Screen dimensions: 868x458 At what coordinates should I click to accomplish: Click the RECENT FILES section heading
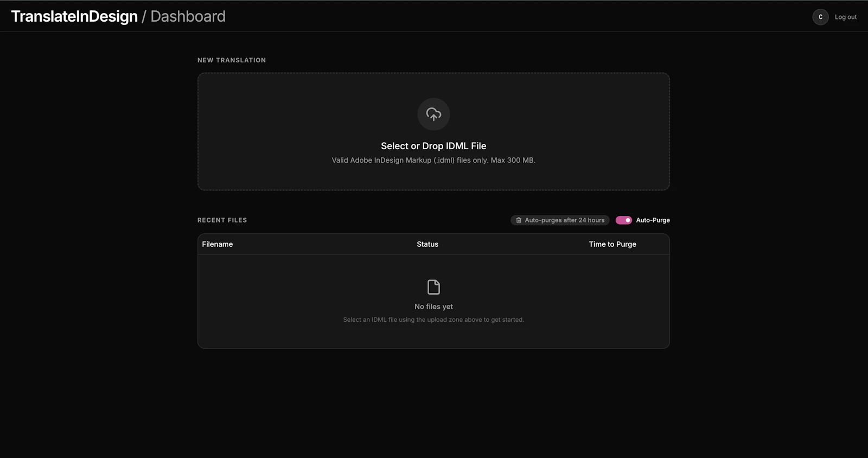[222, 220]
